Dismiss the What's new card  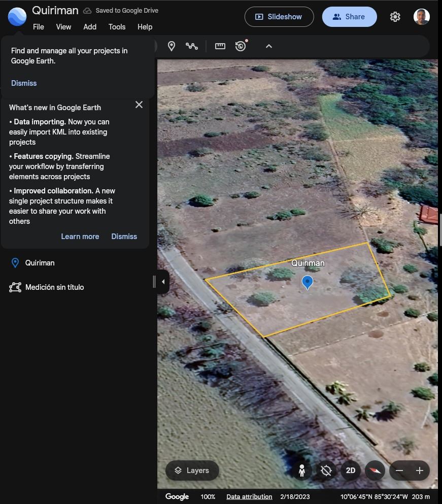point(124,237)
